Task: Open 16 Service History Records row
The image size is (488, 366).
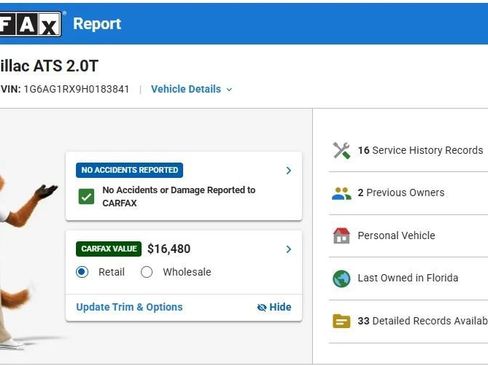Action: click(x=408, y=150)
